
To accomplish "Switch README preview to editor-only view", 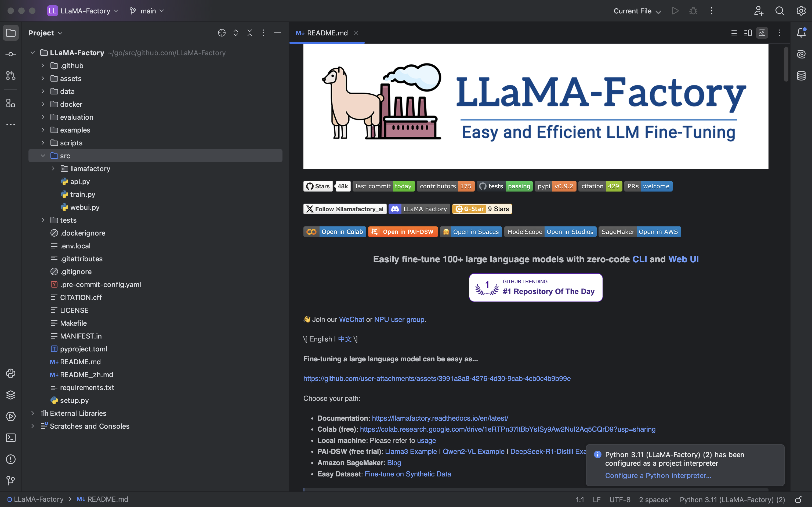I will point(734,32).
